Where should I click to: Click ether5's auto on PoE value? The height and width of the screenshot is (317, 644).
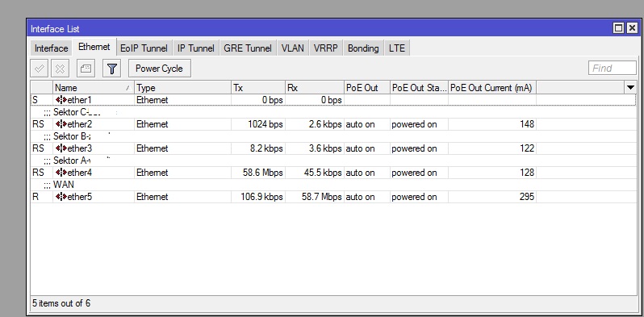click(360, 197)
